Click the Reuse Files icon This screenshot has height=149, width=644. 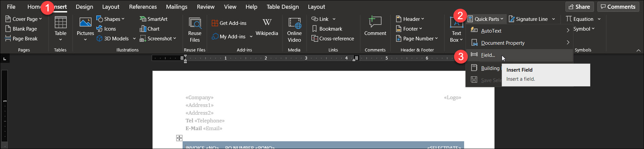[195, 23]
